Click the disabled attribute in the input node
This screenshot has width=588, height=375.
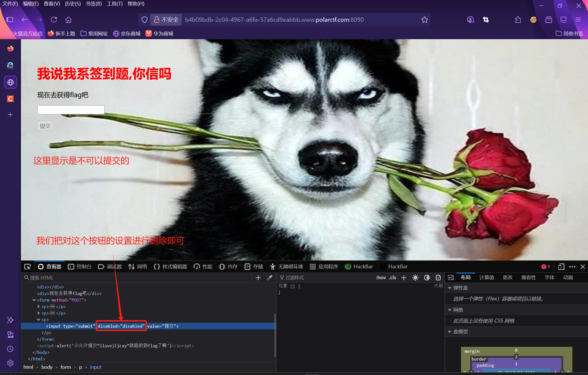pyautogui.click(x=121, y=326)
